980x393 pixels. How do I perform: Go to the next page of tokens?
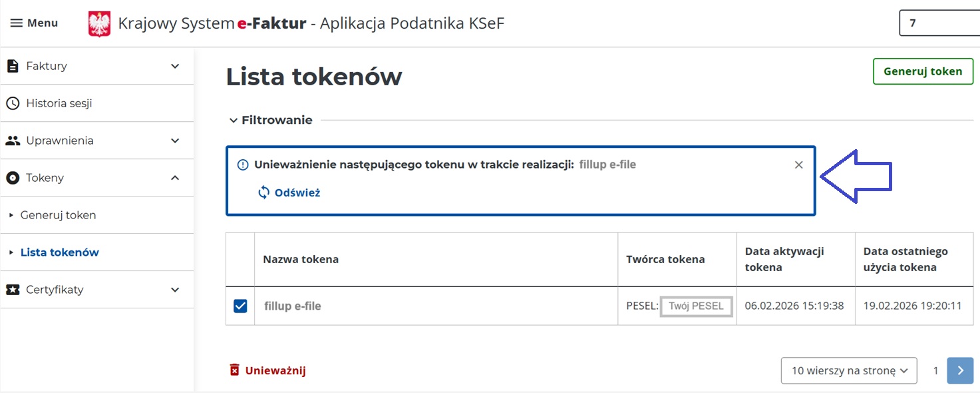(960, 370)
